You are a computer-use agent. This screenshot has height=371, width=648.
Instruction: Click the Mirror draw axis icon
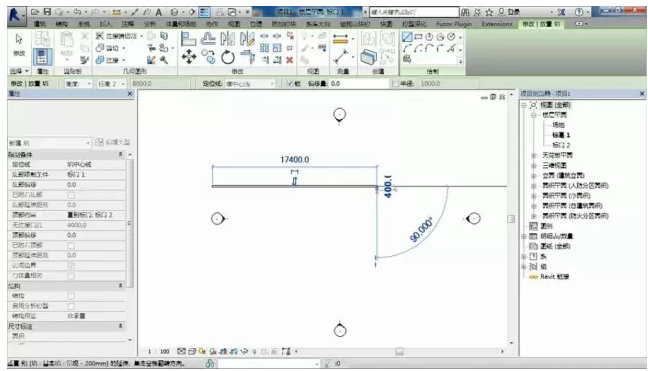(x=247, y=39)
